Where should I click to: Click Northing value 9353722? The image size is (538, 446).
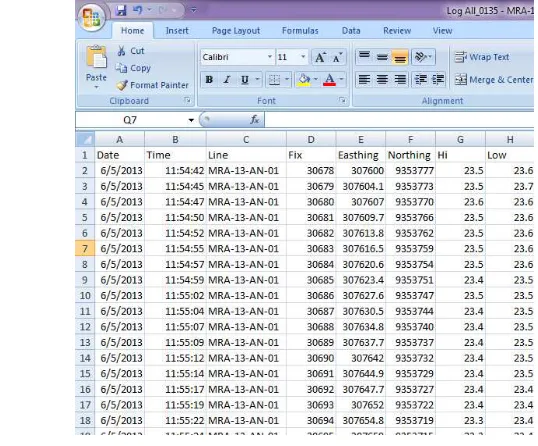point(410,405)
